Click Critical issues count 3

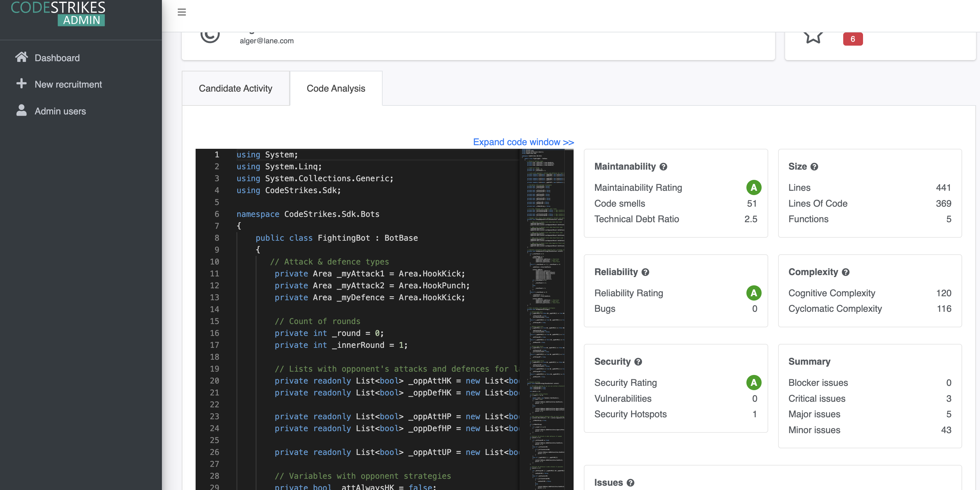[x=949, y=399]
